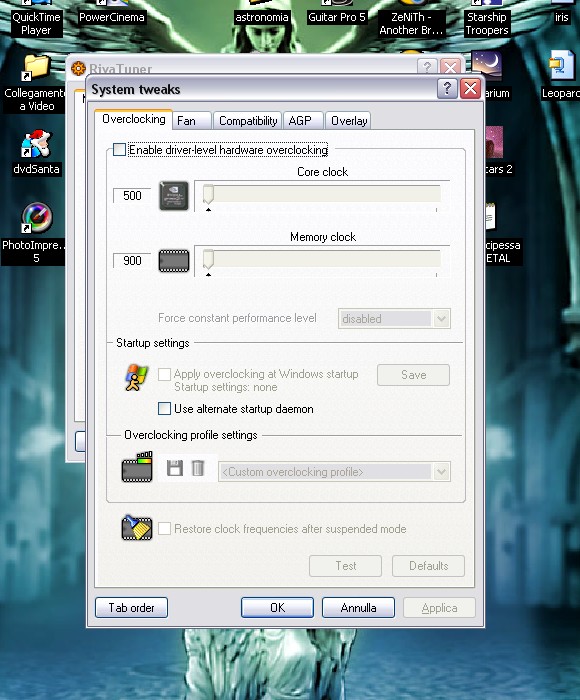Expand the Custom overclocking profile dropdown
This screenshot has height=700, width=580.
(334, 472)
